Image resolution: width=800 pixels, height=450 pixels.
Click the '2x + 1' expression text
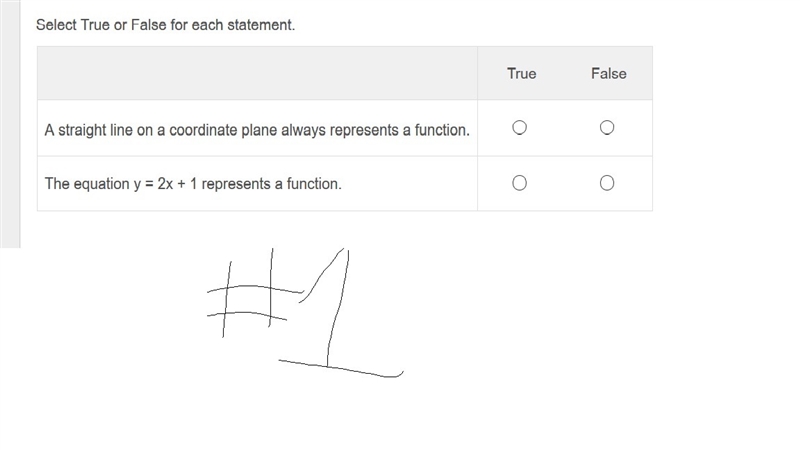click(x=177, y=184)
